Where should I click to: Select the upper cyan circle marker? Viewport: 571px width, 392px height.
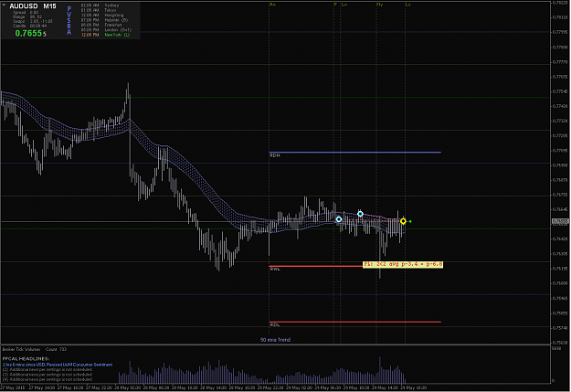click(360, 214)
